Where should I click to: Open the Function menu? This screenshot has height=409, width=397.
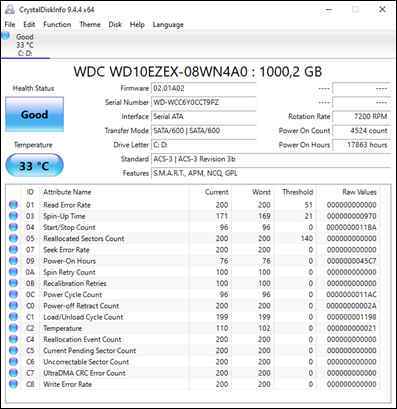pyautogui.click(x=57, y=24)
